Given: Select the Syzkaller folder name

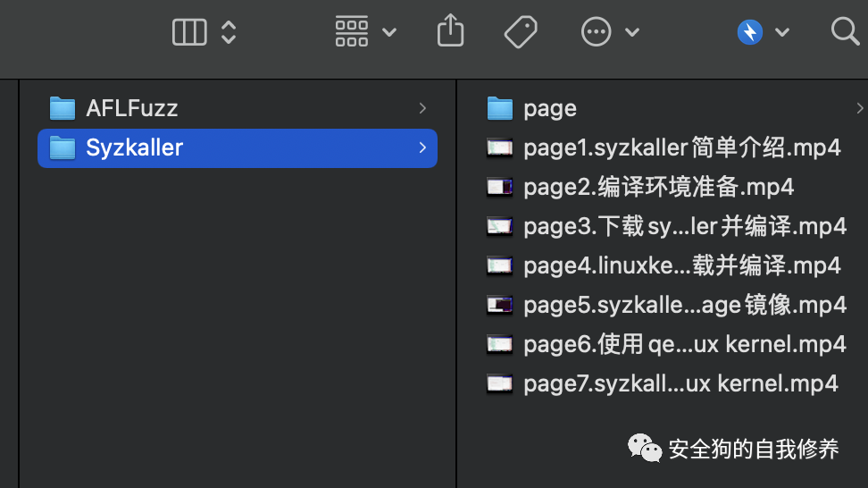Looking at the screenshot, I should 135,147.
